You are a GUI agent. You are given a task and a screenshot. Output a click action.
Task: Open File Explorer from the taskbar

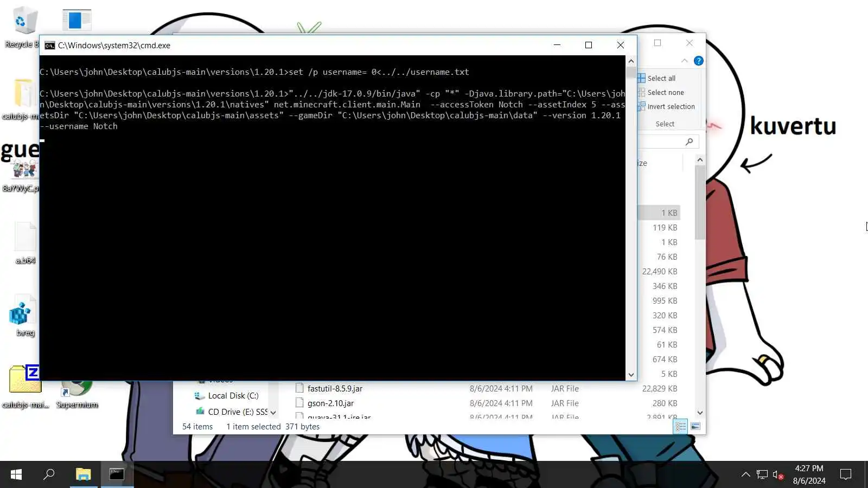(x=83, y=474)
